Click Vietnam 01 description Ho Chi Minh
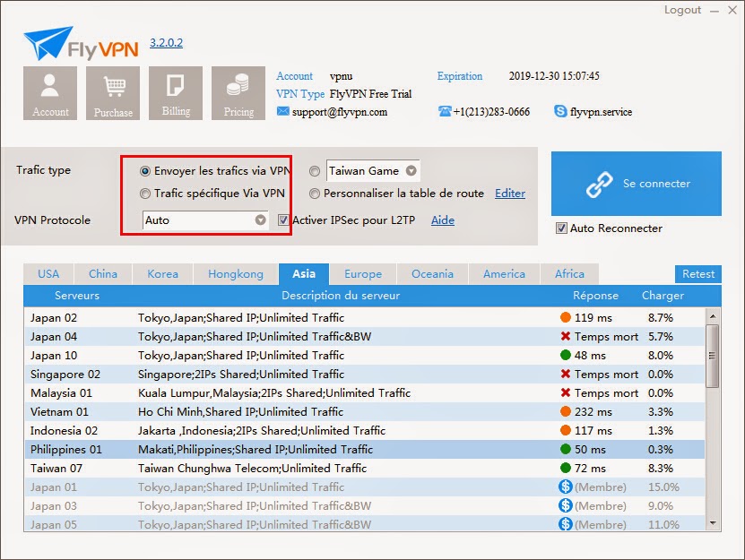The image size is (745, 560). point(241,412)
